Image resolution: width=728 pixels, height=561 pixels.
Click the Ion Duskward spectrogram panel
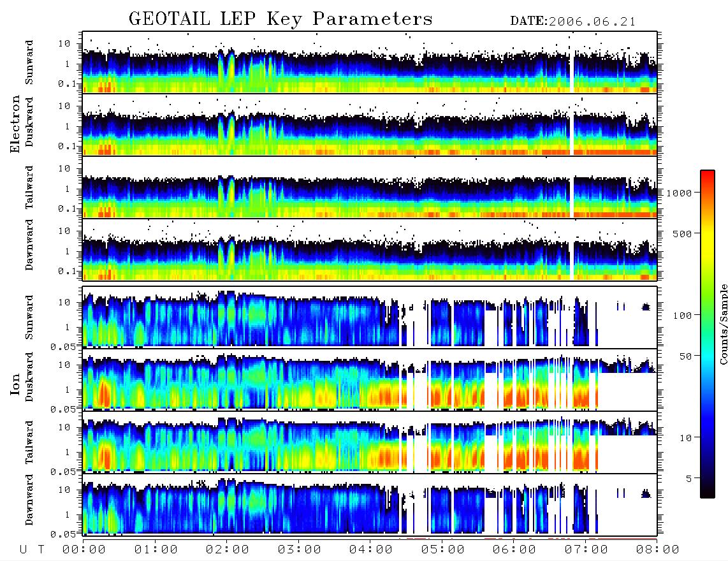(x=370, y=379)
